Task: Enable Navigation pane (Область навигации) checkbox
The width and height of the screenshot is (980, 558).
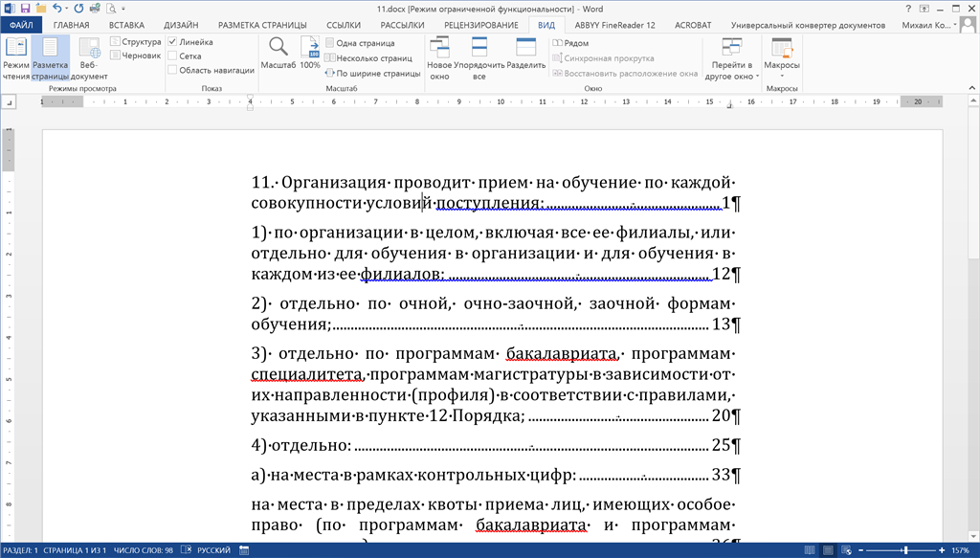Action: point(172,70)
